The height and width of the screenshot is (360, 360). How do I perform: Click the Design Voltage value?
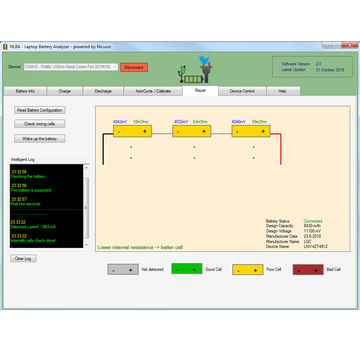click(313, 231)
